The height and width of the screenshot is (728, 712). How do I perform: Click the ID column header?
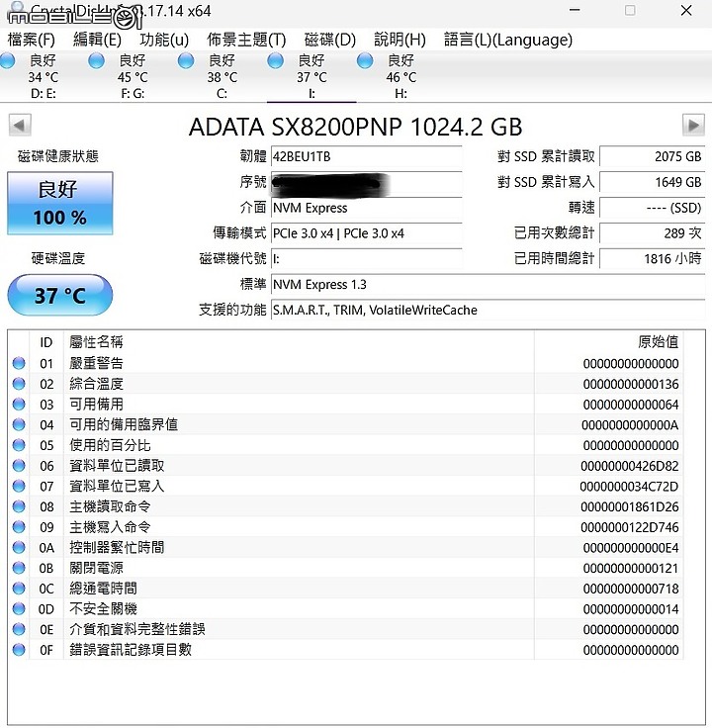[45, 342]
